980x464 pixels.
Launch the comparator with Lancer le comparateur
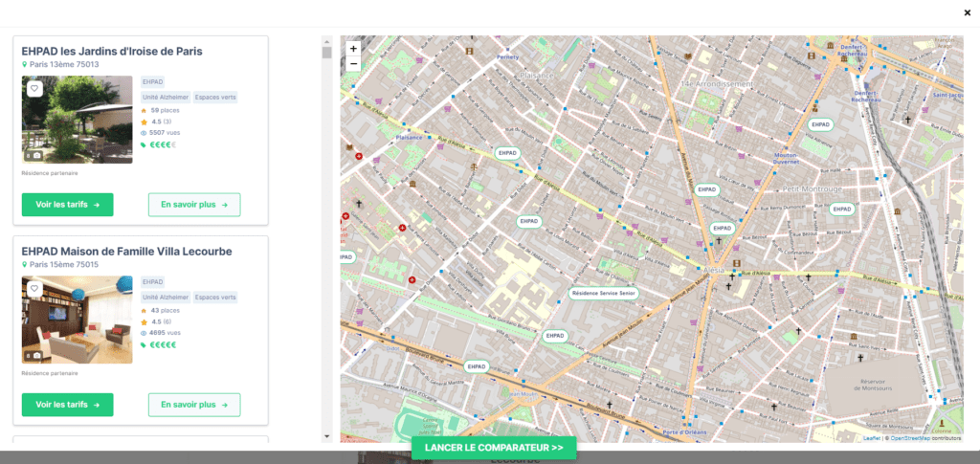(x=494, y=448)
